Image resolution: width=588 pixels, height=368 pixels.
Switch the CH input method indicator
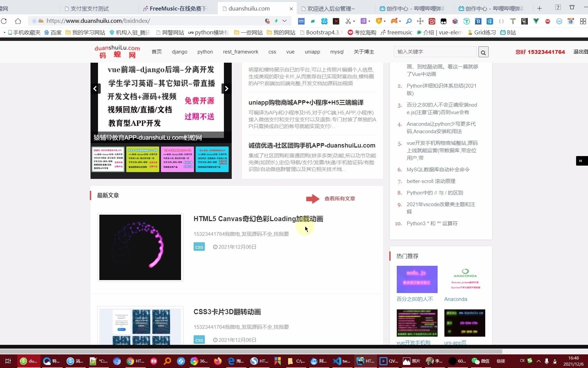pos(522,361)
